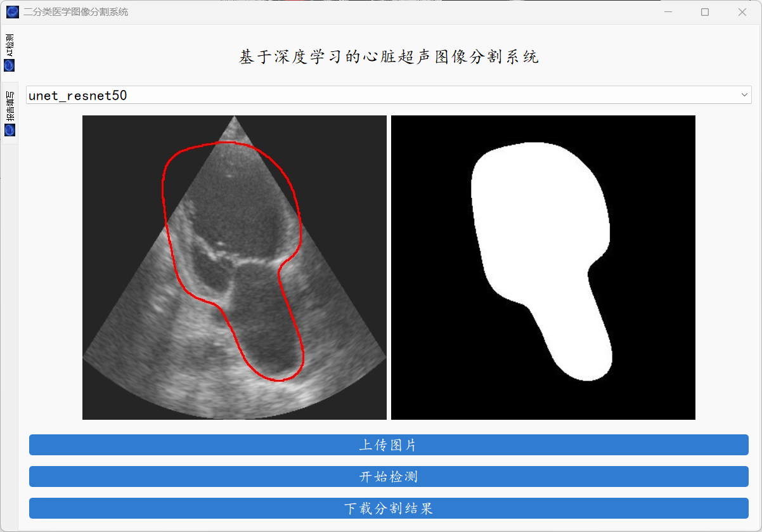Click the window title 二分类医学图像分割系统
This screenshot has width=762, height=532.
coord(75,12)
